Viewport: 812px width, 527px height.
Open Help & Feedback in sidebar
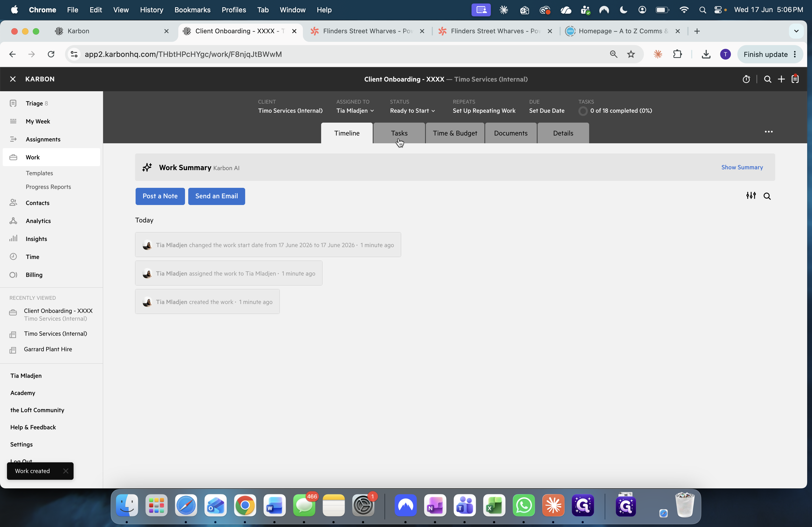[33, 427]
